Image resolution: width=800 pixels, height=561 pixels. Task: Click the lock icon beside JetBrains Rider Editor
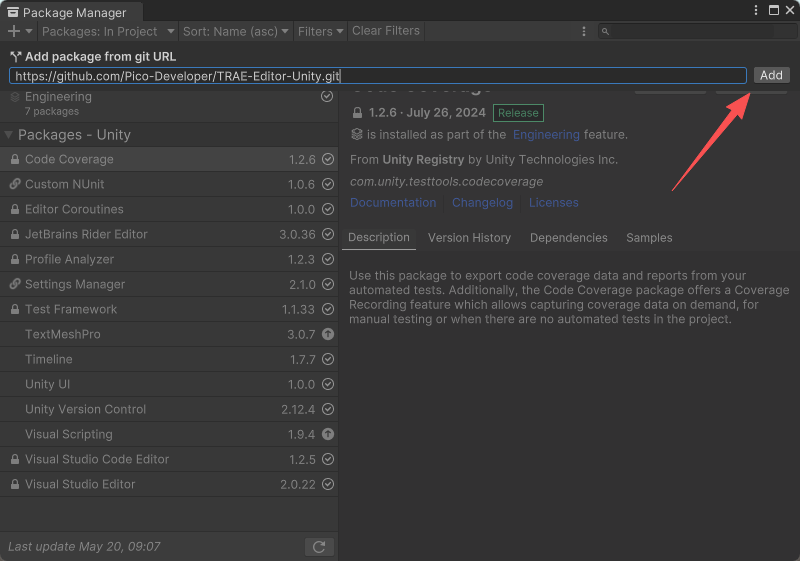click(15, 234)
